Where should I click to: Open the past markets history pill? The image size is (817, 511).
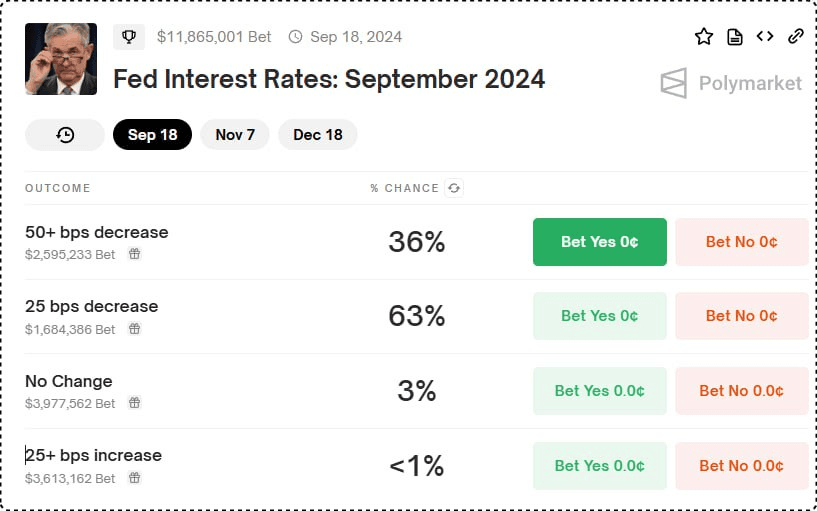[x=65, y=135]
